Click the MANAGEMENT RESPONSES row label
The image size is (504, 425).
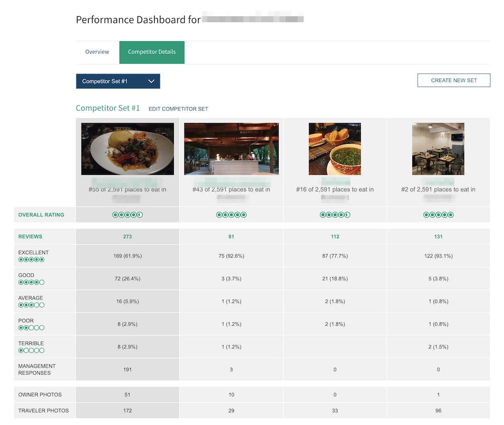click(x=37, y=370)
